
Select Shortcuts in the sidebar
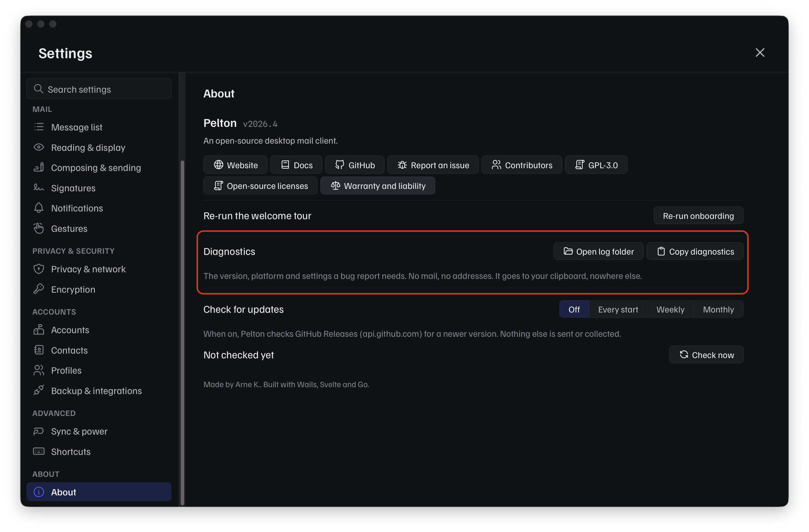click(99, 451)
